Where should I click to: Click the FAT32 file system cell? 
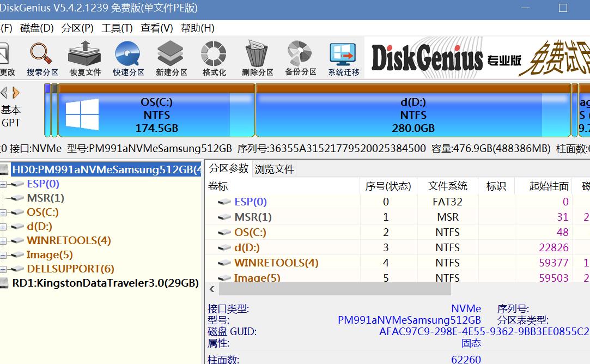coord(447,202)
